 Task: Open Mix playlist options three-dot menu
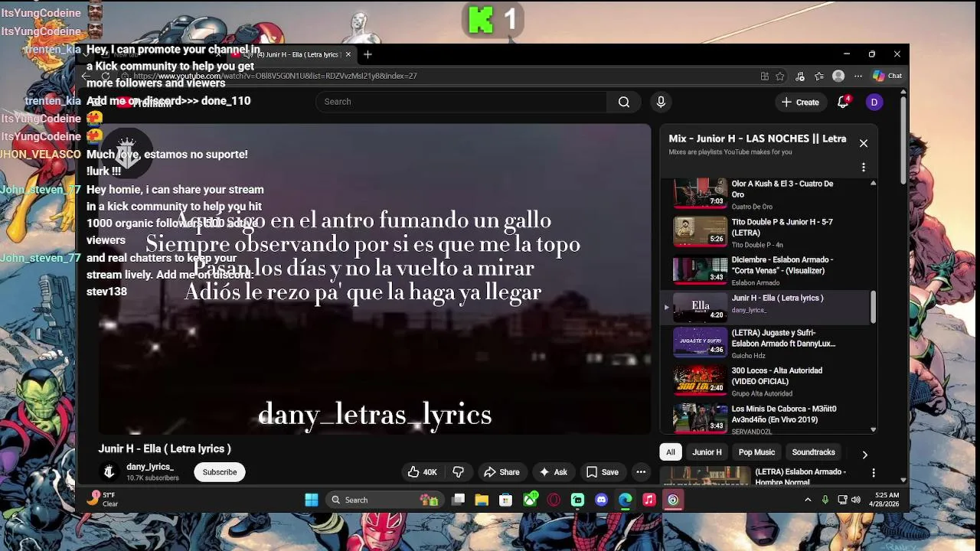pos(864,167)
